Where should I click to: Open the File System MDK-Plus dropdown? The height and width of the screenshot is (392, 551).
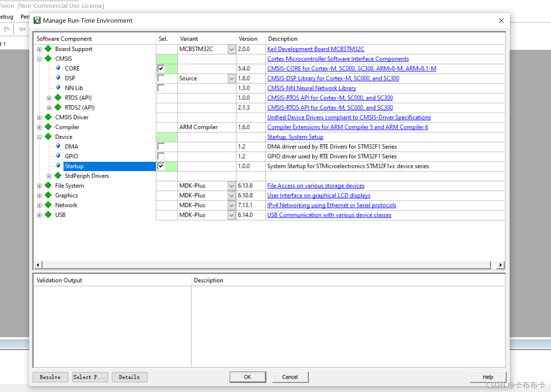(x=232, y=186)
